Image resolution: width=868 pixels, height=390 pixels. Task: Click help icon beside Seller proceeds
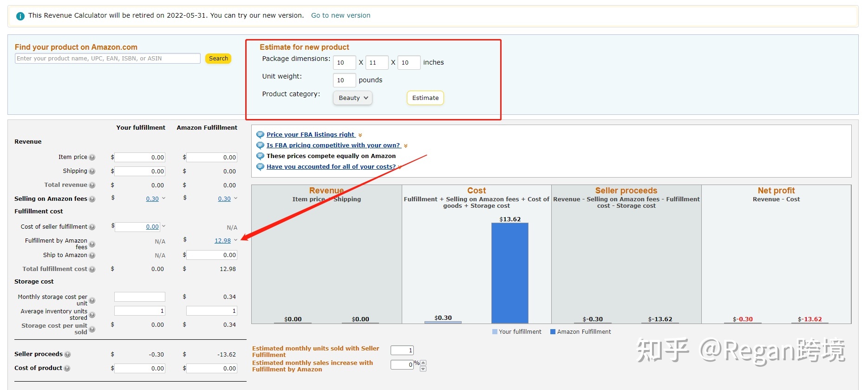[67, 355]
